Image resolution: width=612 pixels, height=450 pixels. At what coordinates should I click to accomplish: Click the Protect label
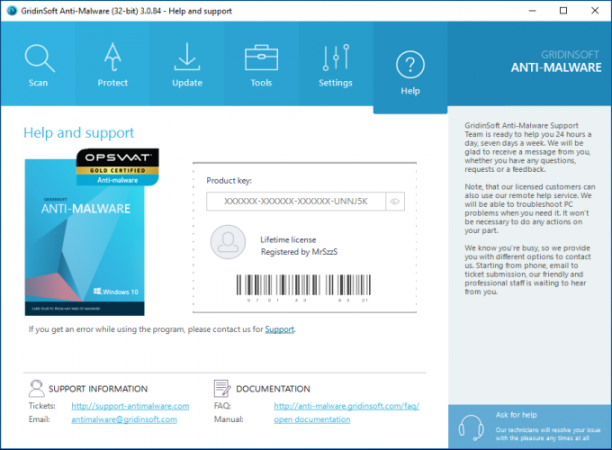[113, 83]
